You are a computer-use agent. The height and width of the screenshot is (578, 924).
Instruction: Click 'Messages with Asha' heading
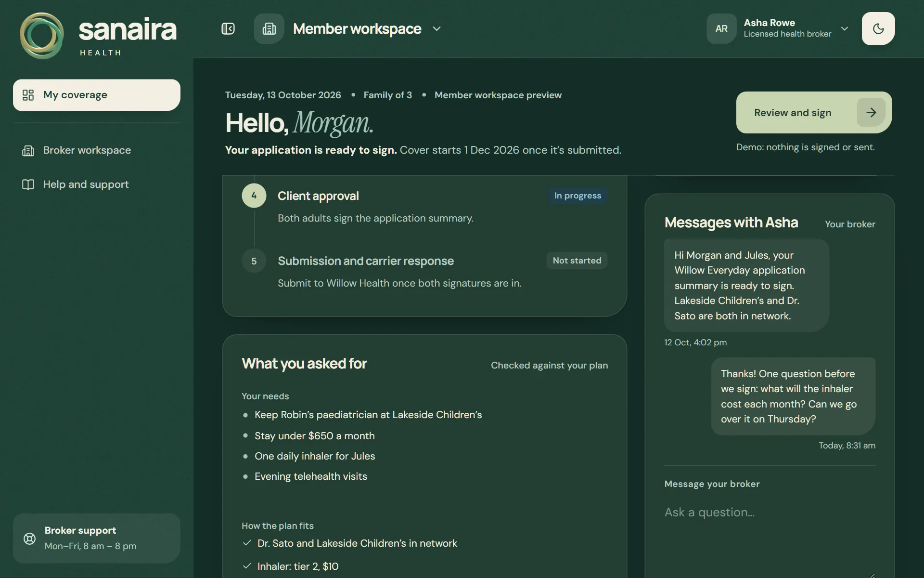[x=731, y=223]
